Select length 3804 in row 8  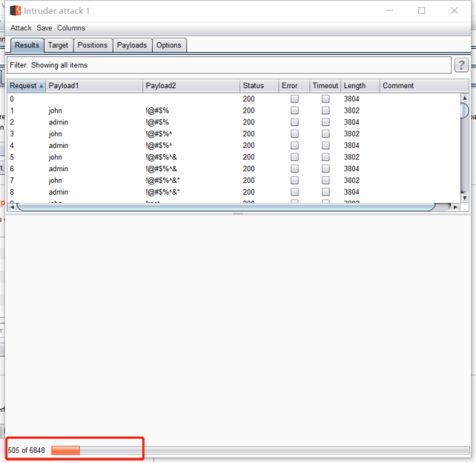(351, 192)
